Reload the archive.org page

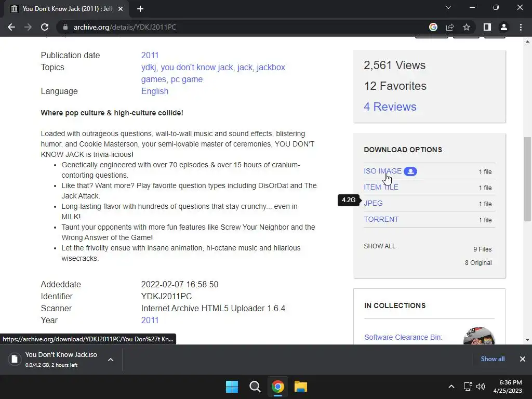pyautogui.click(x=45, y=27)
